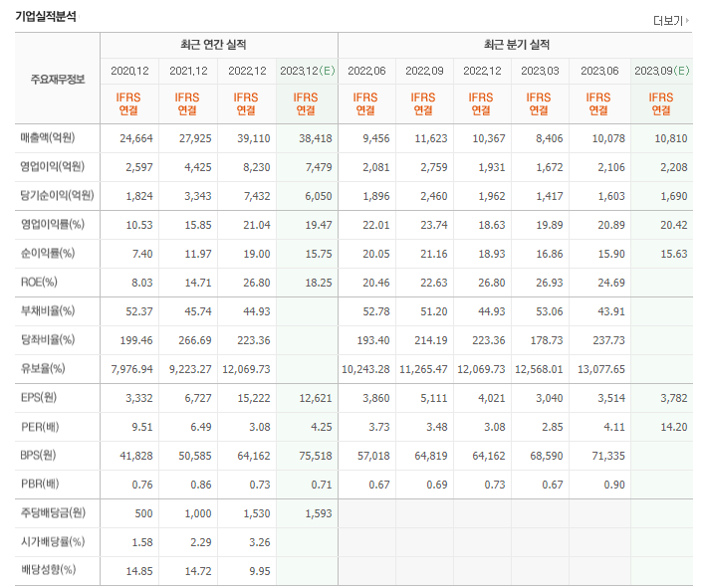
Task: Click the 3,782 estimated EPS value
Action: point(674,398)
